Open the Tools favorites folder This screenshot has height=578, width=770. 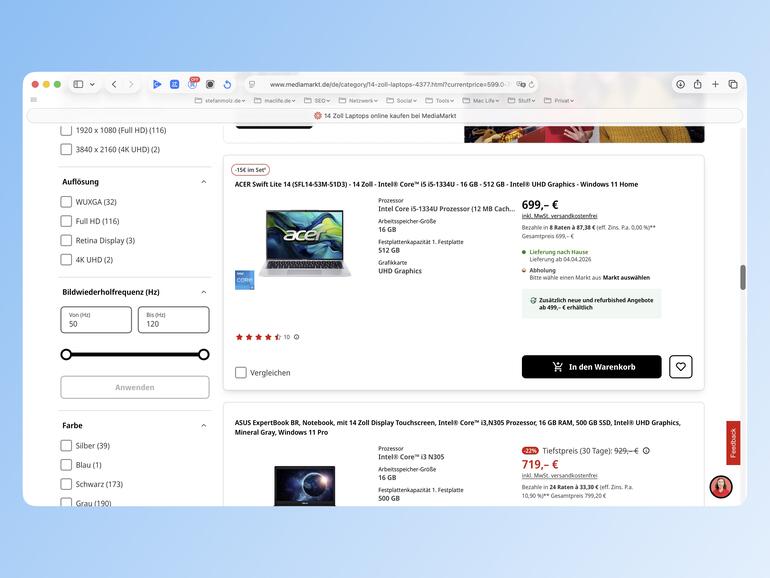440,100
